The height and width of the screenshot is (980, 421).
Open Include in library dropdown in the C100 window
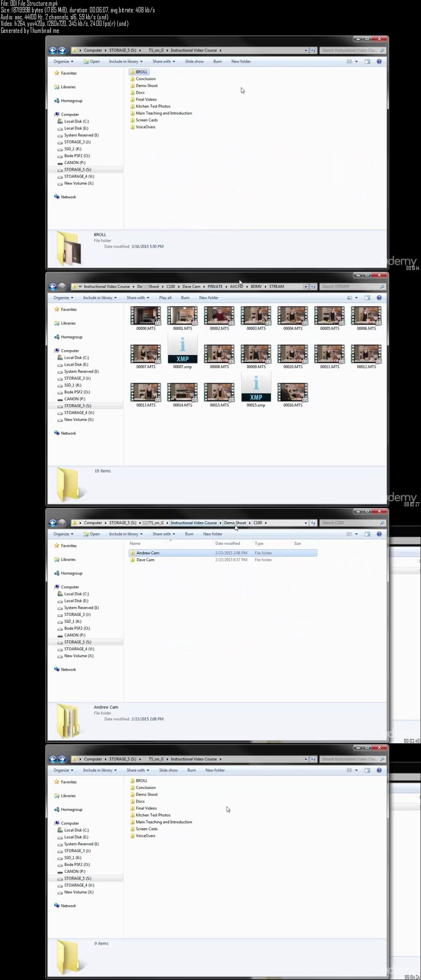click(126, 534)
